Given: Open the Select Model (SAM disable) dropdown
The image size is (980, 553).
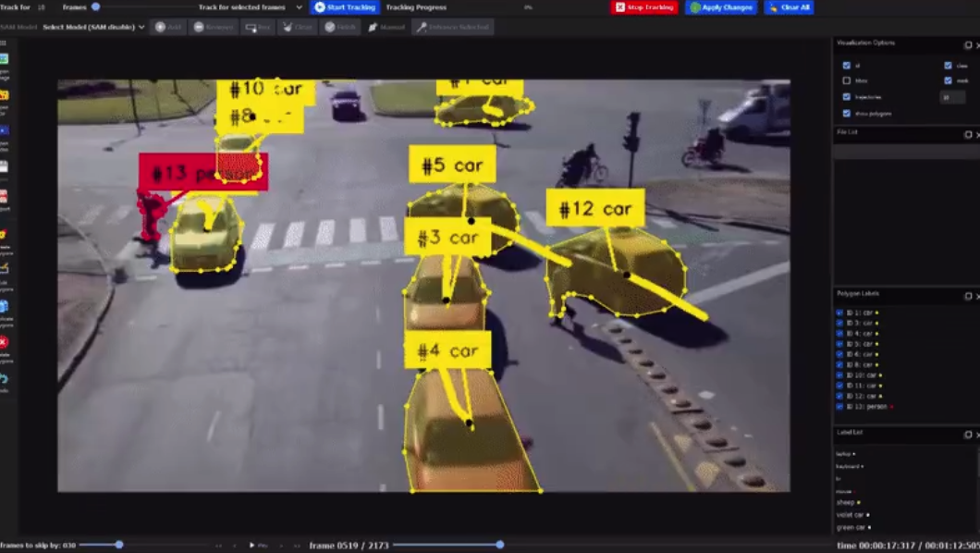Looking at the screenshot, I should [x=93, y=27].
